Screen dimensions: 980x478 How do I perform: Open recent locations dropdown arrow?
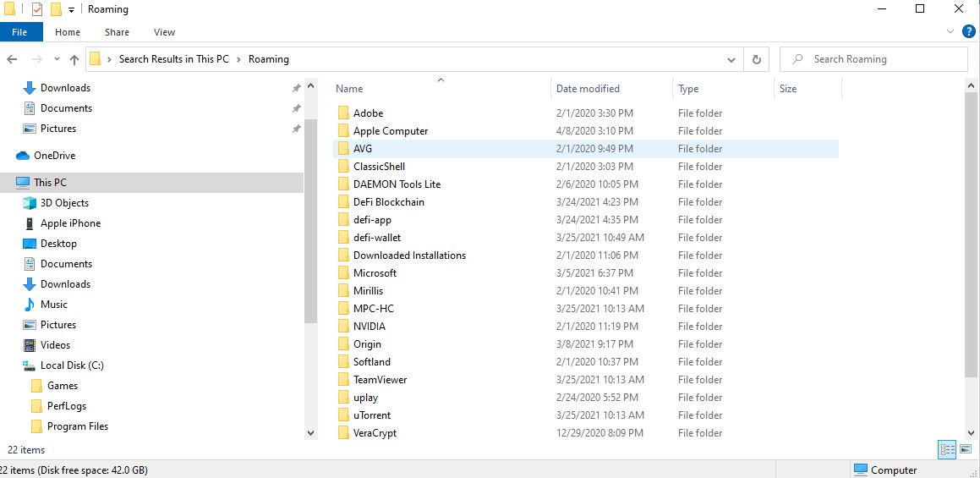[57, 59]
